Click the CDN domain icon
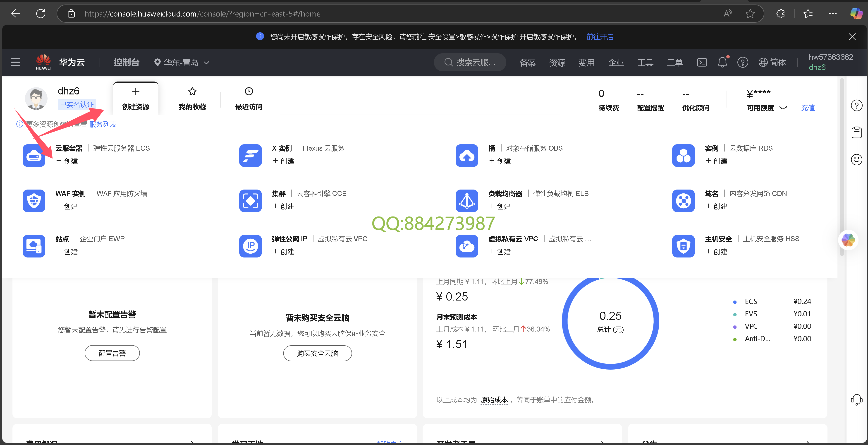 (683, 201)
